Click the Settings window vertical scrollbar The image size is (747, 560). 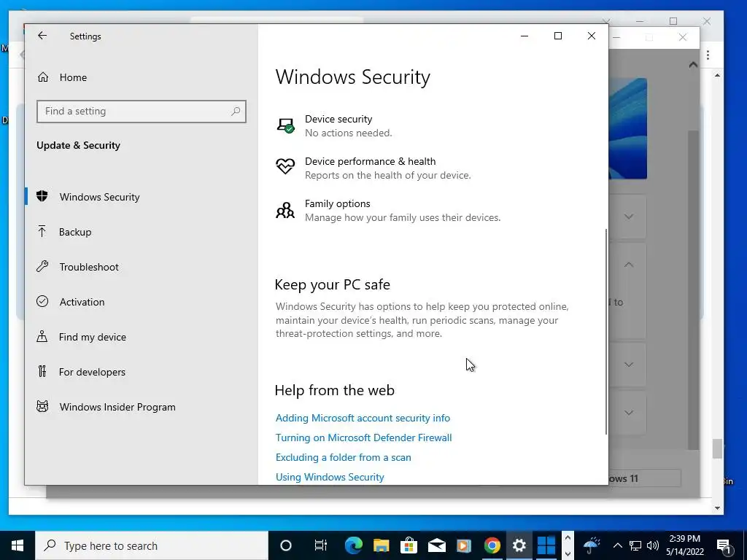click(x=606, y=332)
